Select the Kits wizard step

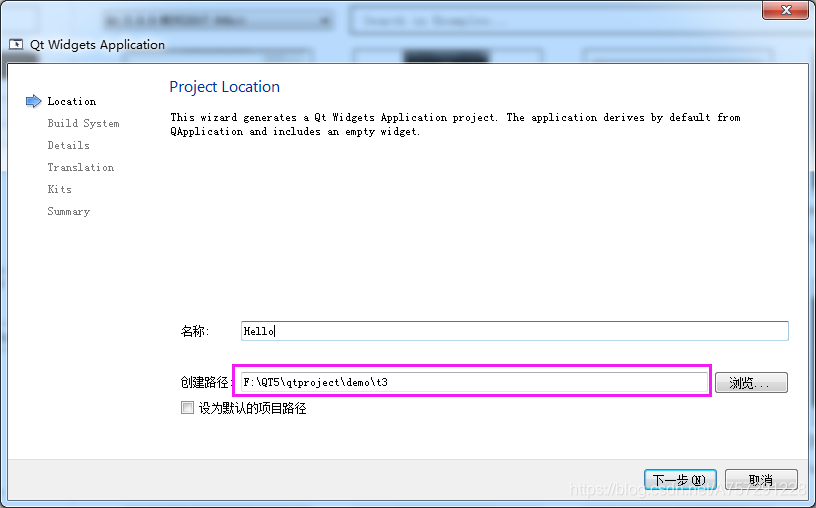[59, 189]
